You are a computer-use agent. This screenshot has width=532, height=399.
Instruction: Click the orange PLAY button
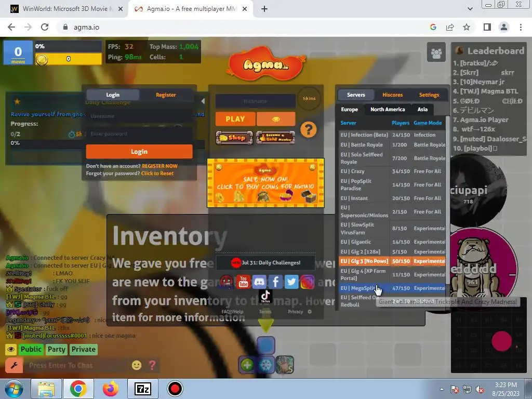click(235, 119)
